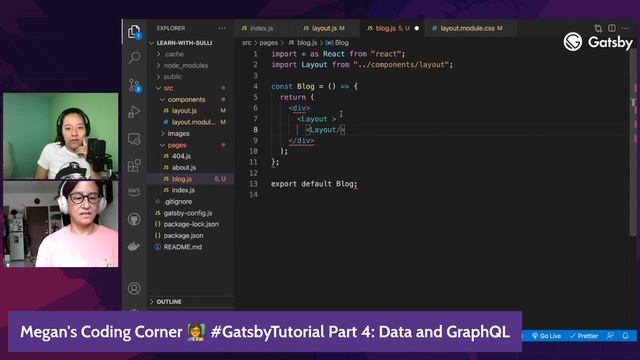Click Go Live in status bar

(x=547, y=336)
